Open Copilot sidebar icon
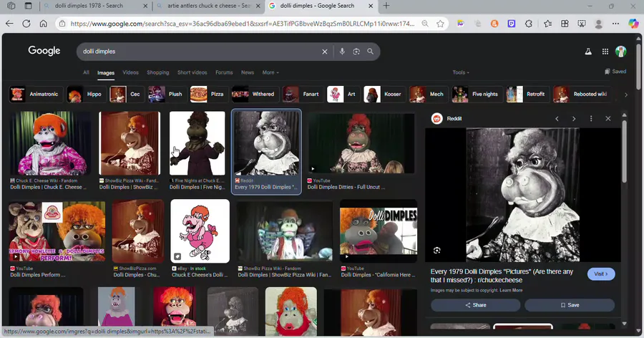 click(x=633, y=24)
